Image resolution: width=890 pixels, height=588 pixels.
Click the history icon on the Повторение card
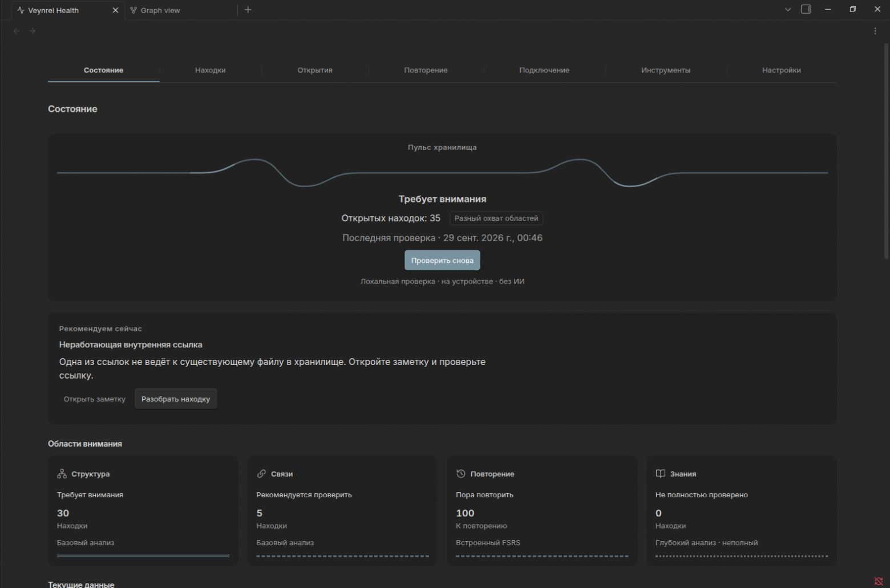coord(461,474)
